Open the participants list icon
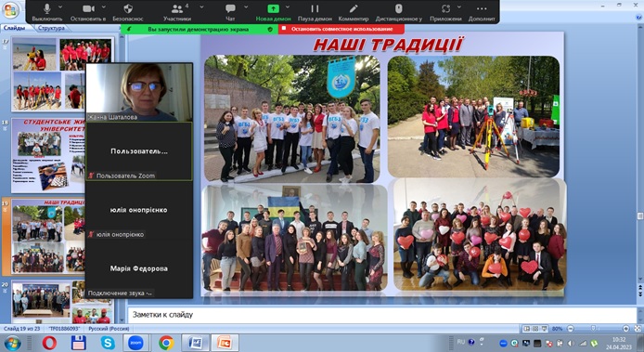 click(x=177, y=8)
